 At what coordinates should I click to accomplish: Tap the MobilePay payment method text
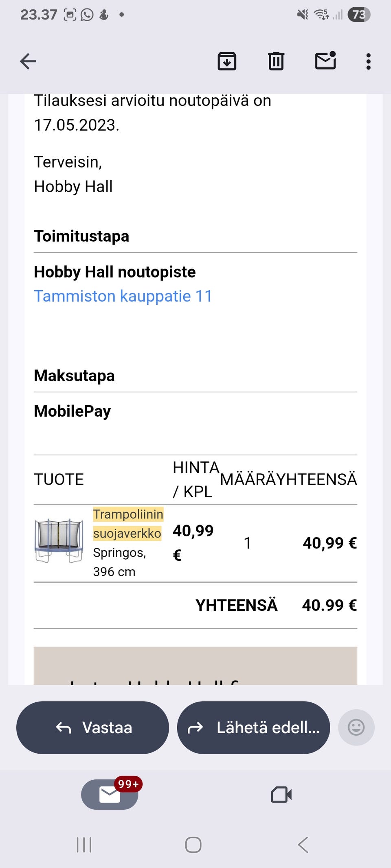pos(72,411)
